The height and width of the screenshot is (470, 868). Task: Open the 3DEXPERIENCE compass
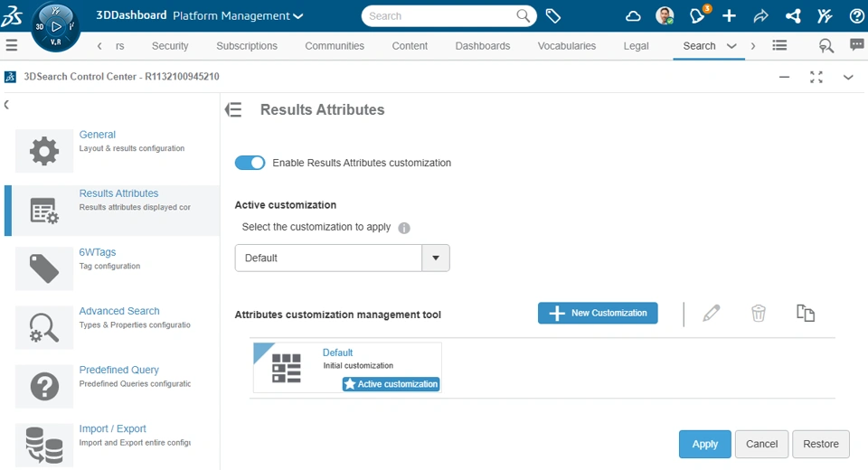[55, 26]
